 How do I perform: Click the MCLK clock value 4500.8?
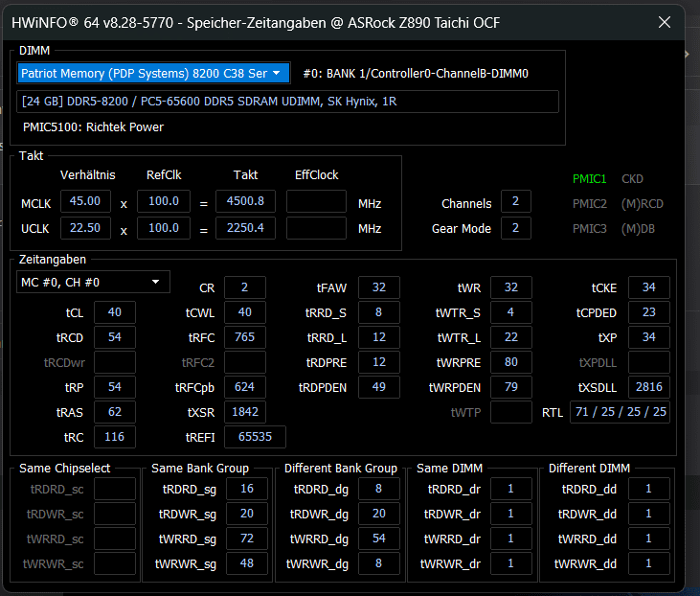[x=245, y=201]
